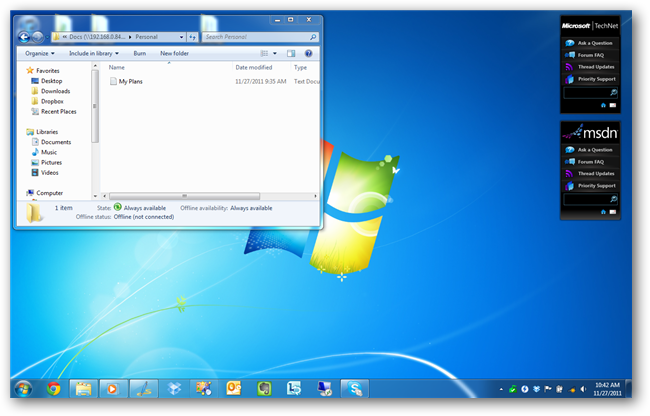
Task: Click the Action Center flag tray icon
Action: point(548,389)
